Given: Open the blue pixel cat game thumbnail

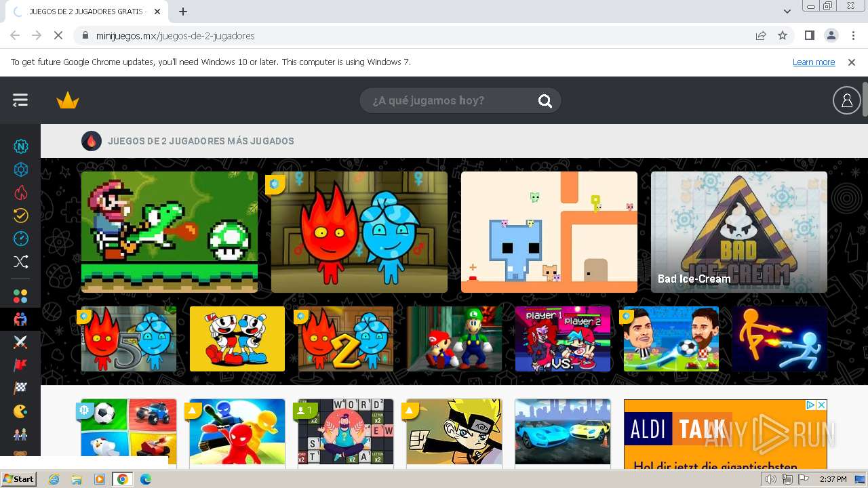Looking at the screenshot, I should point(549,232).
